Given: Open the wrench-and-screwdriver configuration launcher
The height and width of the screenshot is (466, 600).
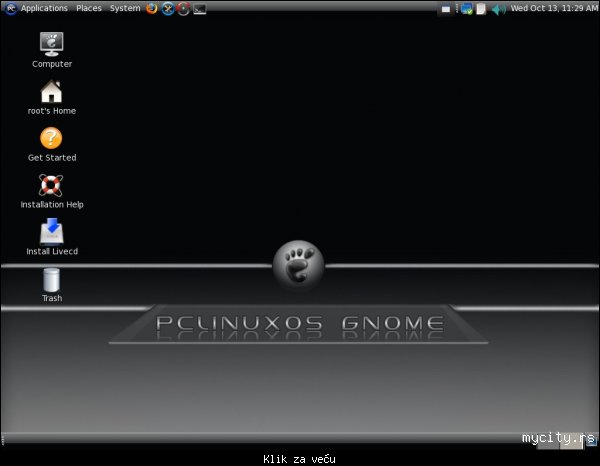Looking at the screenshot, I should (168, 8).
